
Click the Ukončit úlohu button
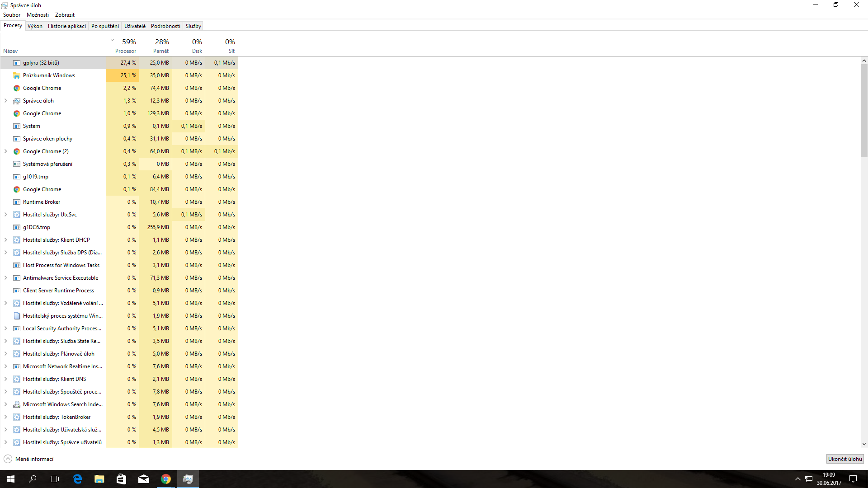(x=844, y=459)
